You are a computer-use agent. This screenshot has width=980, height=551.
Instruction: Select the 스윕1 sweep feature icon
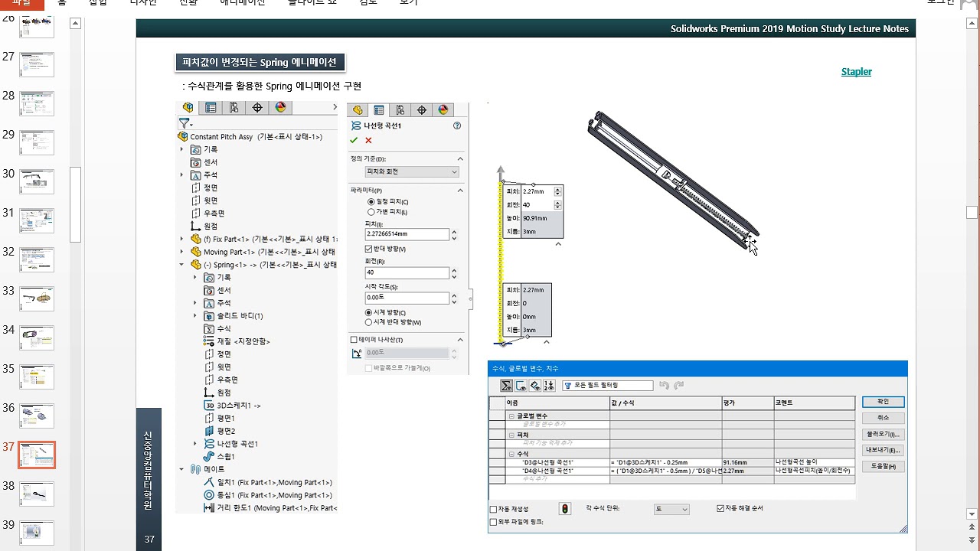coord(209,457)
